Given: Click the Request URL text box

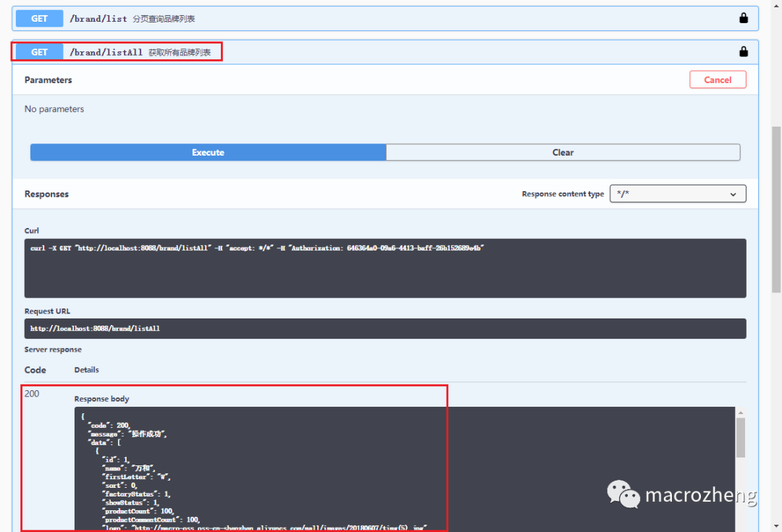Looking at the screenshot, I should (384, 328).
